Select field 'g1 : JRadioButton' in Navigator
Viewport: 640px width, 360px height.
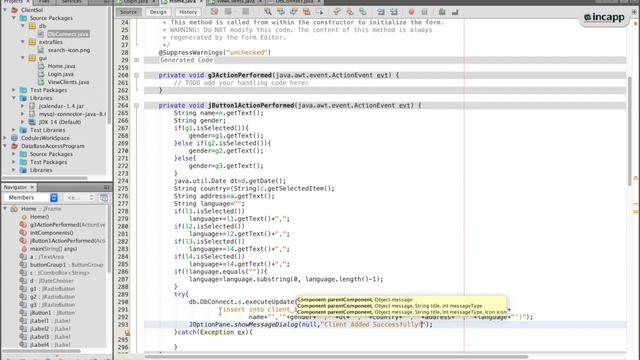52,289
